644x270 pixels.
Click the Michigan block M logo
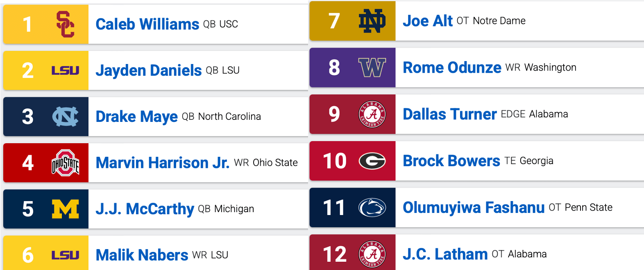point(65,209)
